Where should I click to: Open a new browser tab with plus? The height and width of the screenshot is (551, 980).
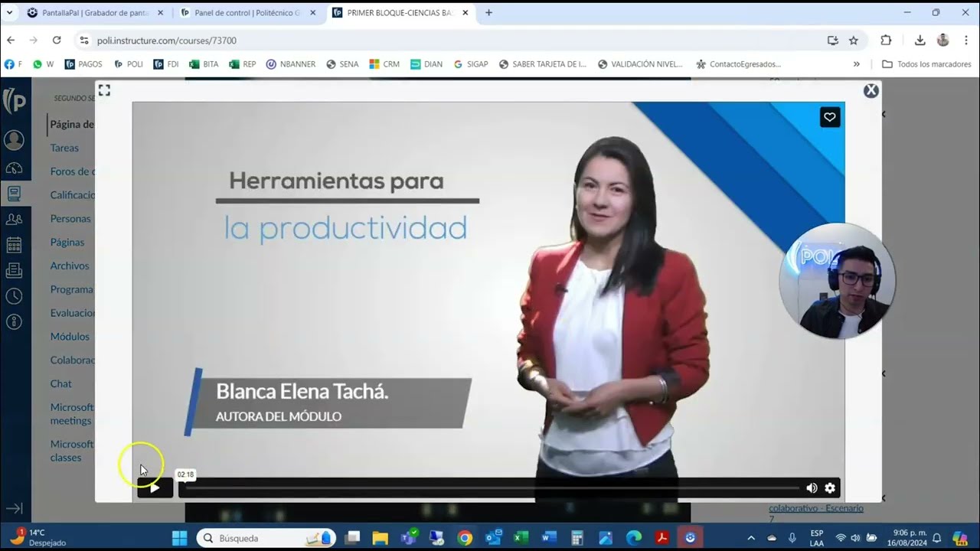[488, 13]
